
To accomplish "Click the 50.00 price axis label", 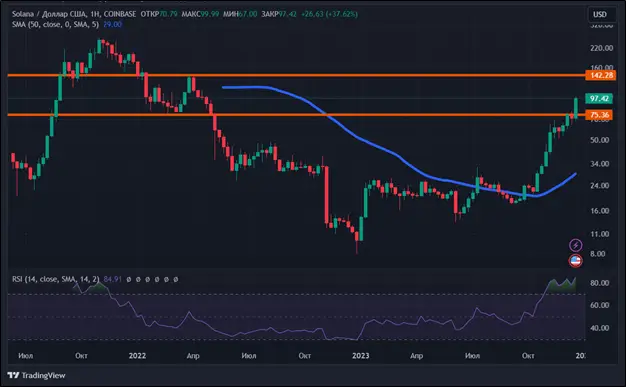I will [x=600, y=140].
